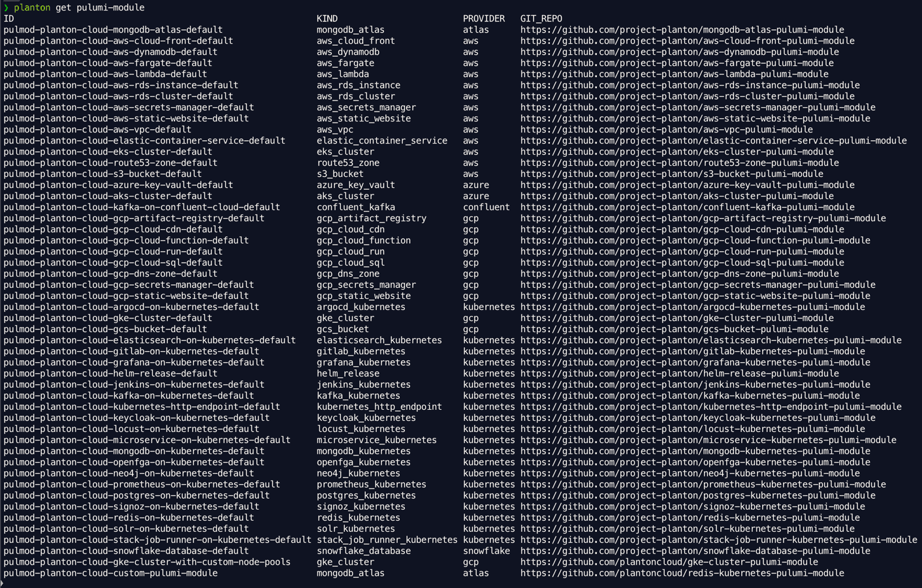Click the redis_kubernetes kind value

tap(358, 518)
